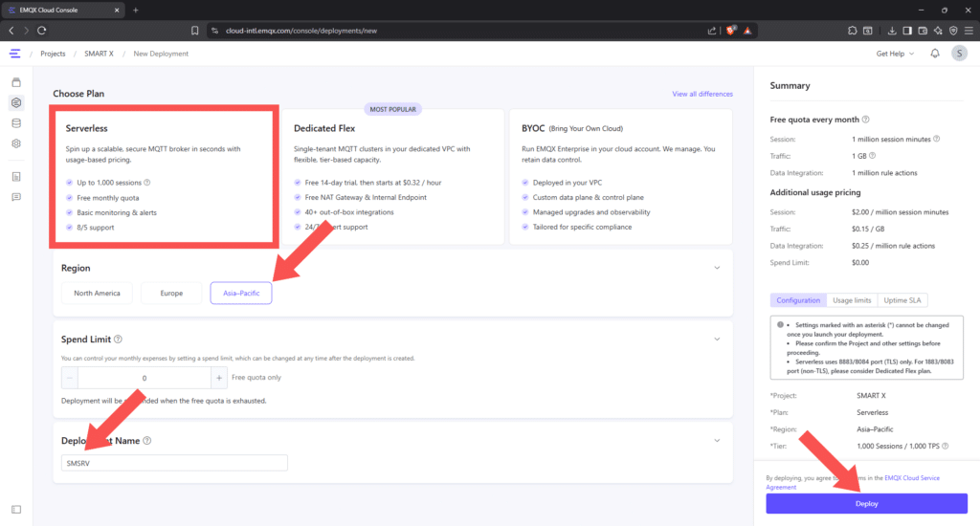The width and height of the screenshot is (980, 526).
Task: Open the Brave shields icon
Action: [730, 30]
